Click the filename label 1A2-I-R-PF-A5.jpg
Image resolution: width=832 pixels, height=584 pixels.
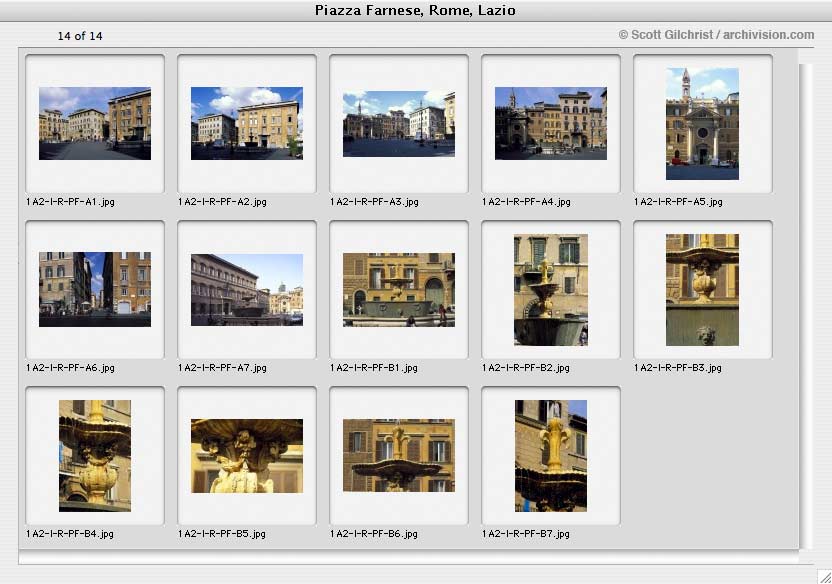pos(678,202)
